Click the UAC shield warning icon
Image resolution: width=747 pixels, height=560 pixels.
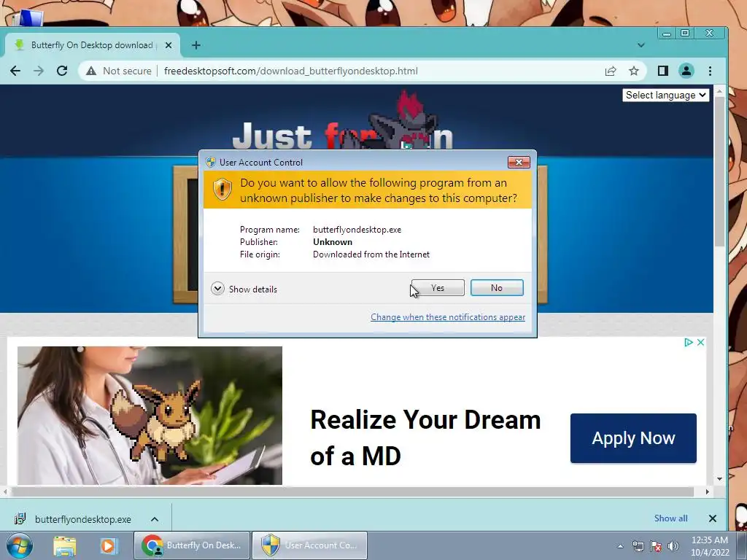point(222,190)
